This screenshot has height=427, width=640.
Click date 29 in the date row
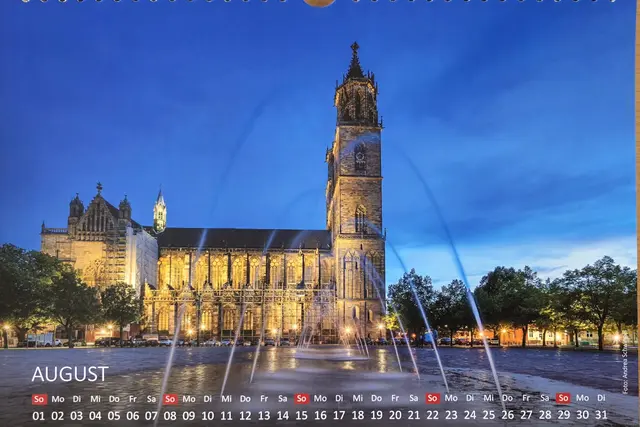[564, 415]
